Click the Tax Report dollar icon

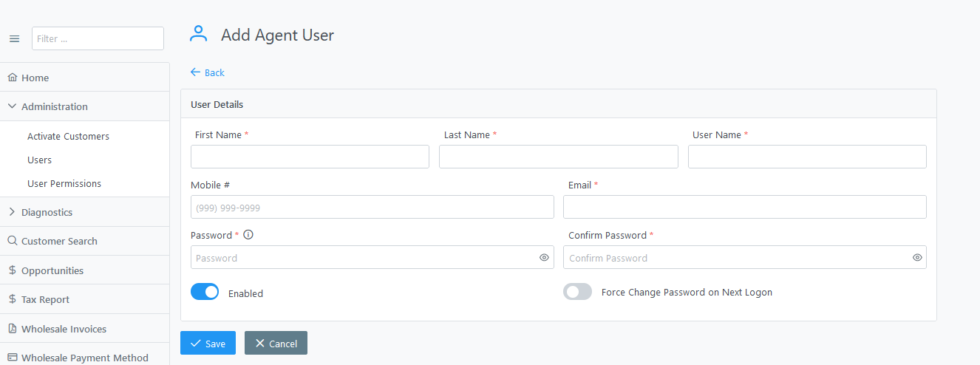click(12, 299)
